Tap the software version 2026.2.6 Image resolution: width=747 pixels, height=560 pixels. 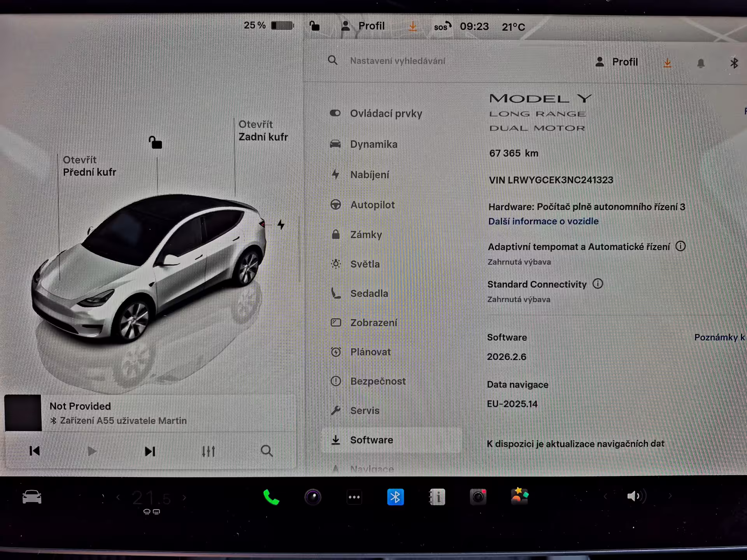(x=507, y=357)
